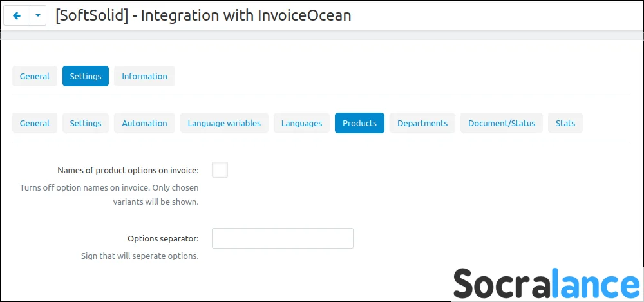
Task: Focus the Options separator input field
Action: click(x=283, y=238)
